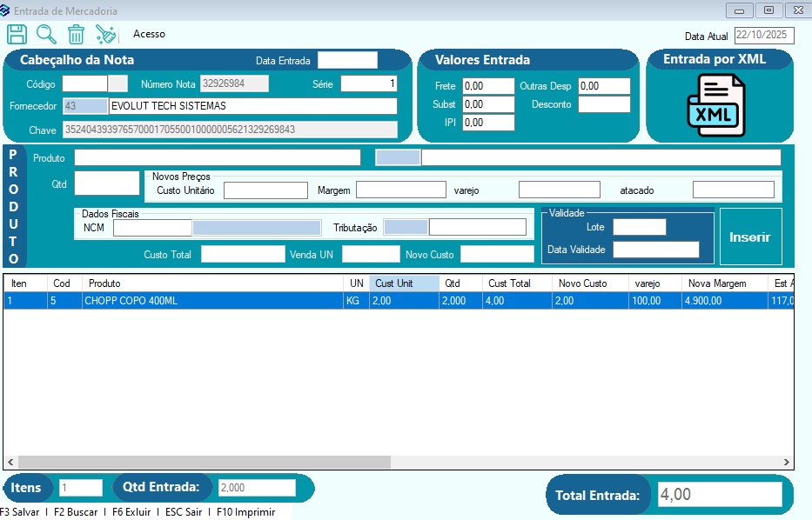Focus the Custo Unitário input field
The width and height of the screenshot is (812, 520).
coord(265,190)
